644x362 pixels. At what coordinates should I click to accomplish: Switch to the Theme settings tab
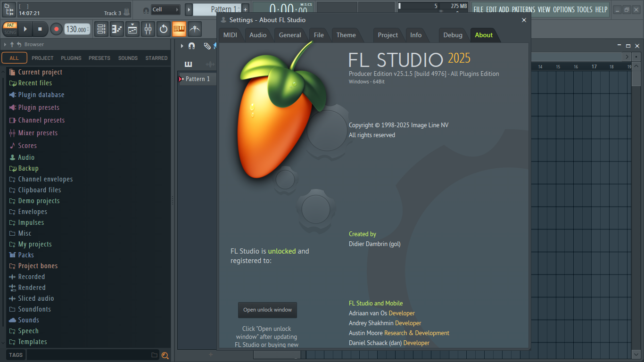[346, 35]
